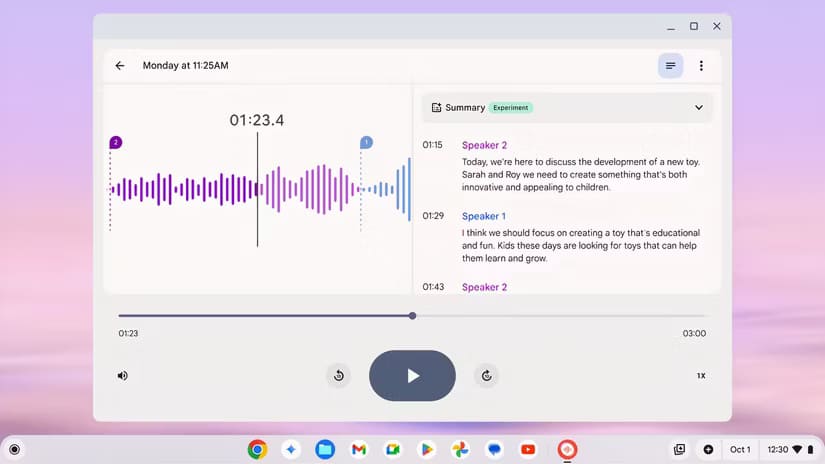Open the Files app from the shelf
Screen dimensions: 825x464
(325, 450)
